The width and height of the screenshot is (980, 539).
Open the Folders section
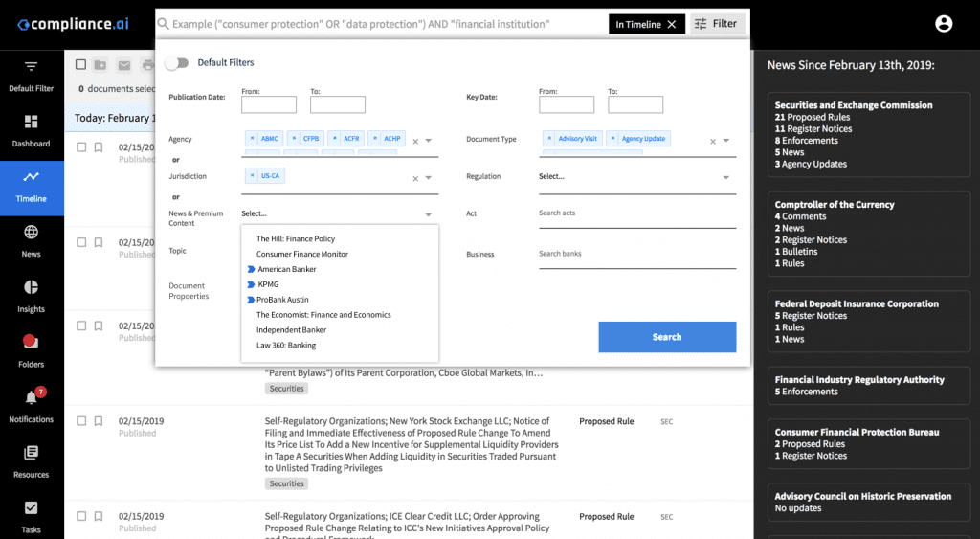click(x=32, y=351)
